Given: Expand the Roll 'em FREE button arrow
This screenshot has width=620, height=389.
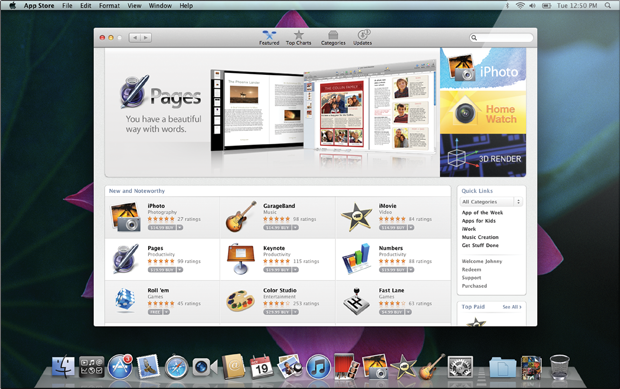Looking at the screenshot, I should [x=166, y=312].
